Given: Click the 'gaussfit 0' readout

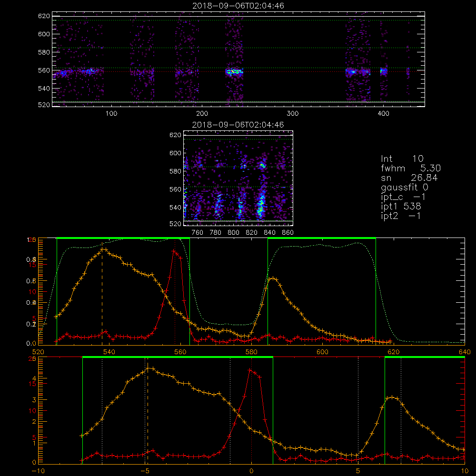Looking at the screenshot, I should pyautogui.click(x=405, y=187).
